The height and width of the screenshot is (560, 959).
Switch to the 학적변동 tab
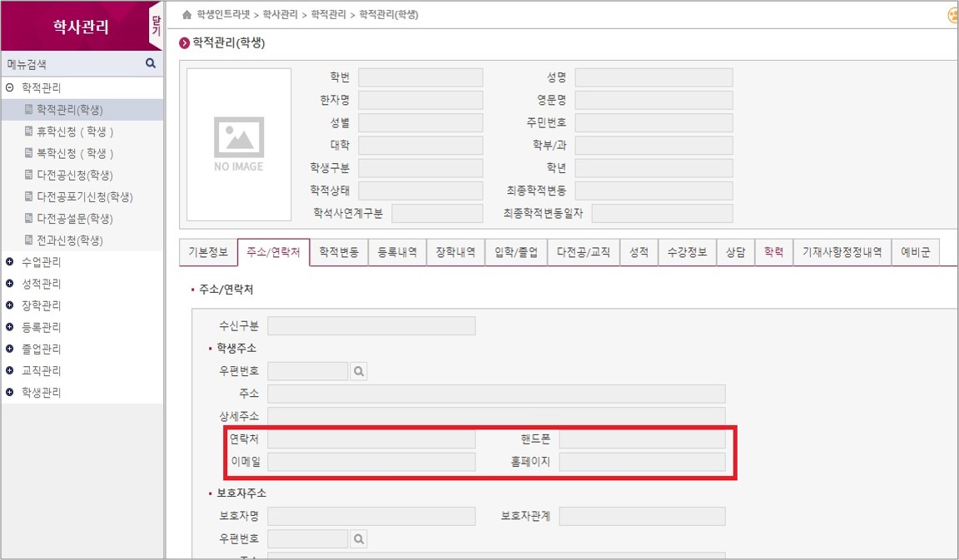339,252
